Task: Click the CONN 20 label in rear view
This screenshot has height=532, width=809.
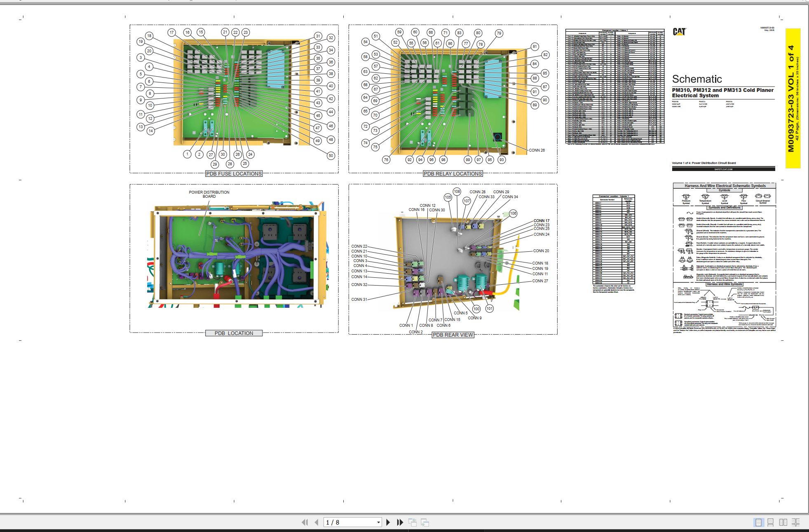Action: click(x=541, y=251)
